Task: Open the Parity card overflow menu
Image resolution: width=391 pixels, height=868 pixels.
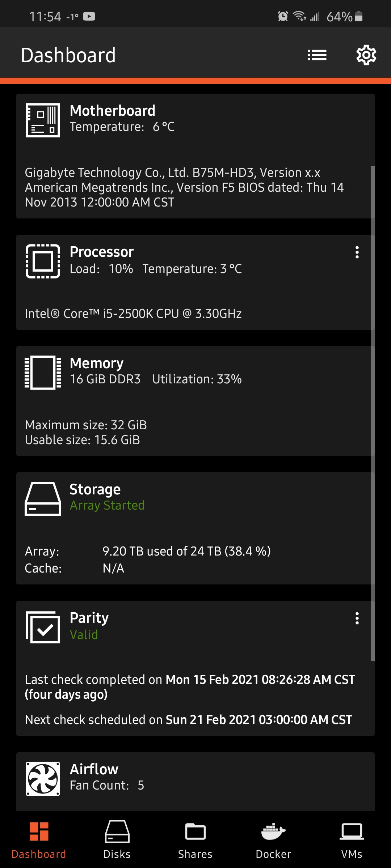Action: (357, 618)
